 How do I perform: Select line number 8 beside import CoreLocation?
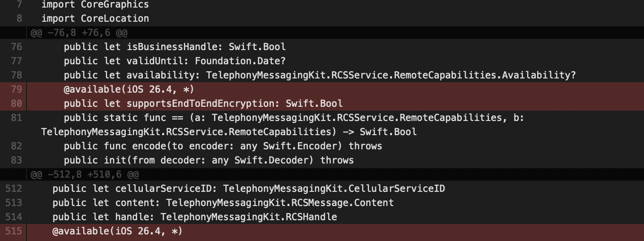pos(19,19)
